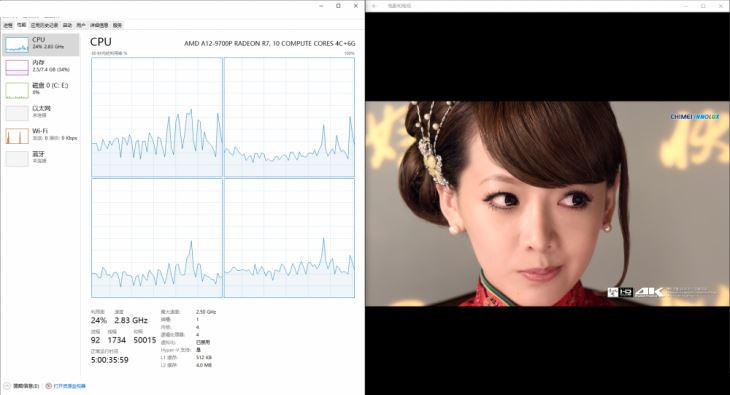Close the Task Manager window
730x395 pixels.
[x=356, y=6]
